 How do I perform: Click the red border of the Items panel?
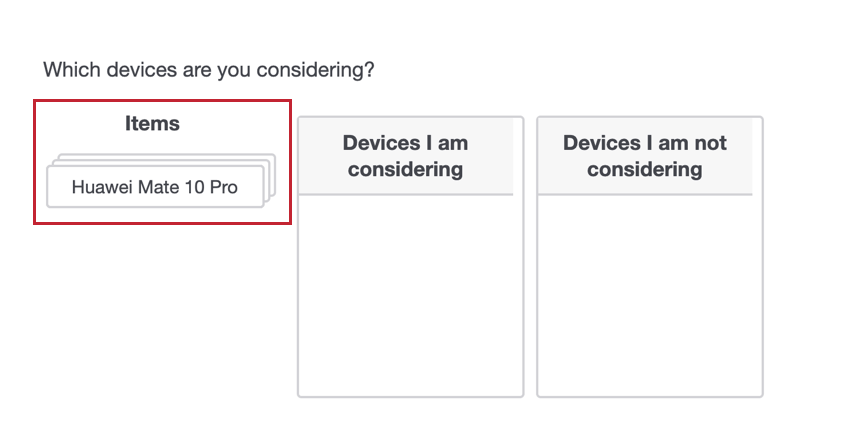[35, 160]
